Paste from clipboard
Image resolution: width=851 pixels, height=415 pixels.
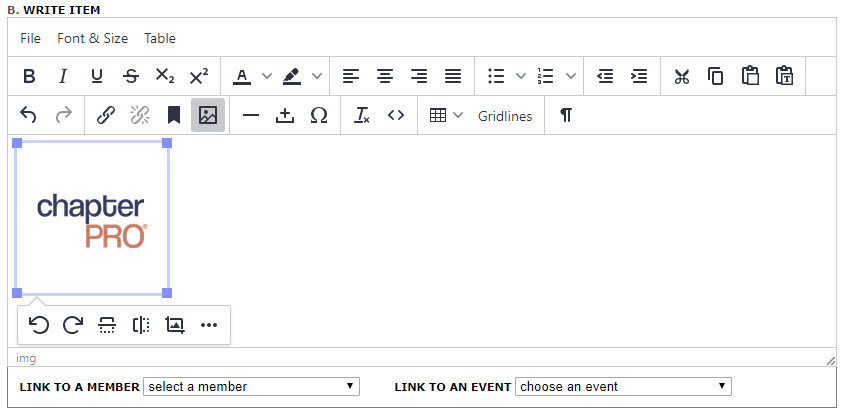click(750, 76)
